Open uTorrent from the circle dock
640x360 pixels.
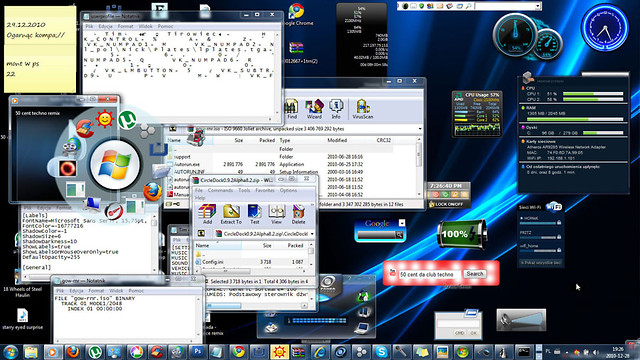(128, 120)
